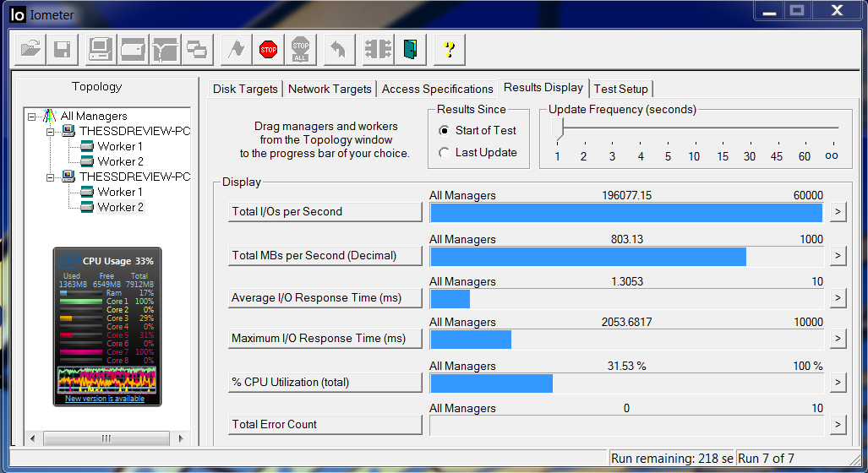
Task: Click the Total Error Count button
Action: (x=325, y=425)
